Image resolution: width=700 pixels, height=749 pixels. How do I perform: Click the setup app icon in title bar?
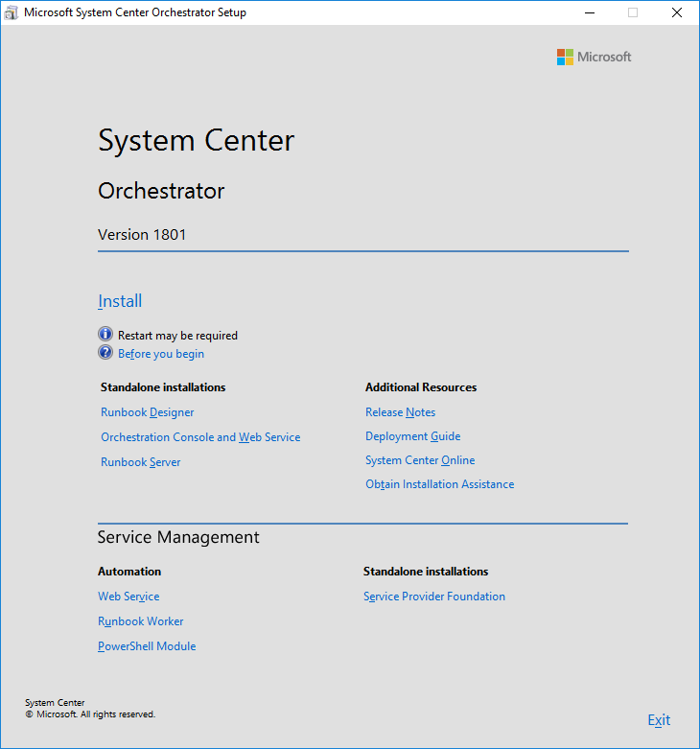[x=11, y=12]
